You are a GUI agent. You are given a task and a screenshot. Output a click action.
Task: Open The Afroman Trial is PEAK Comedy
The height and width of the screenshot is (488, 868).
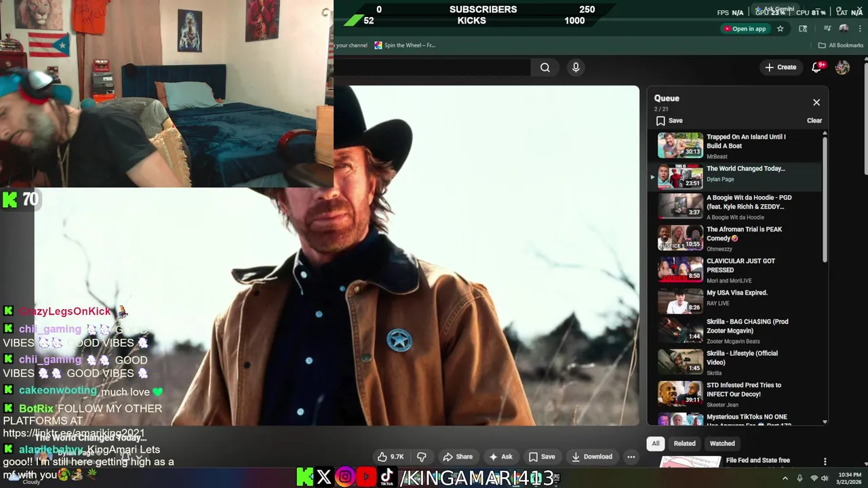coord(736,238)
